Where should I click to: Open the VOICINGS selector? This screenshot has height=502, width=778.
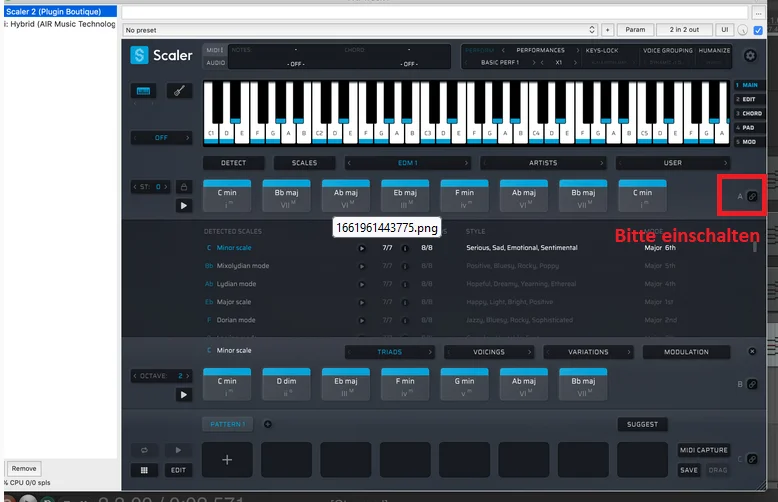tap(489, 352)
